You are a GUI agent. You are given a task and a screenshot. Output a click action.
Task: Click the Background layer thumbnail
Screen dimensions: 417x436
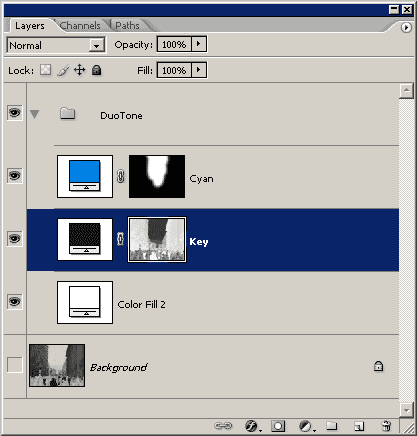tap(57, 365)
